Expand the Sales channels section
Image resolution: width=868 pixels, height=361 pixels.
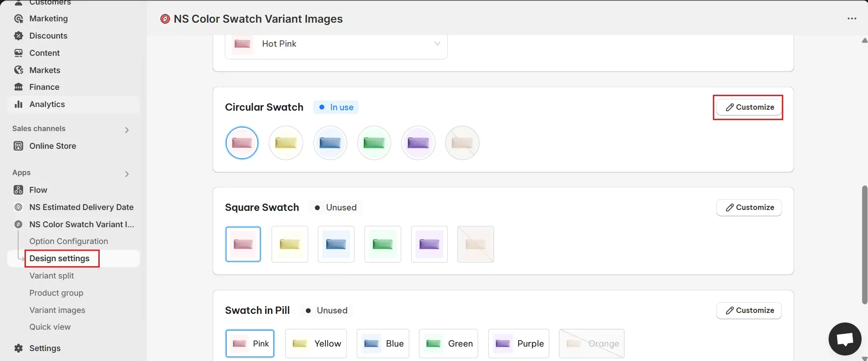(x=127, y=130)
